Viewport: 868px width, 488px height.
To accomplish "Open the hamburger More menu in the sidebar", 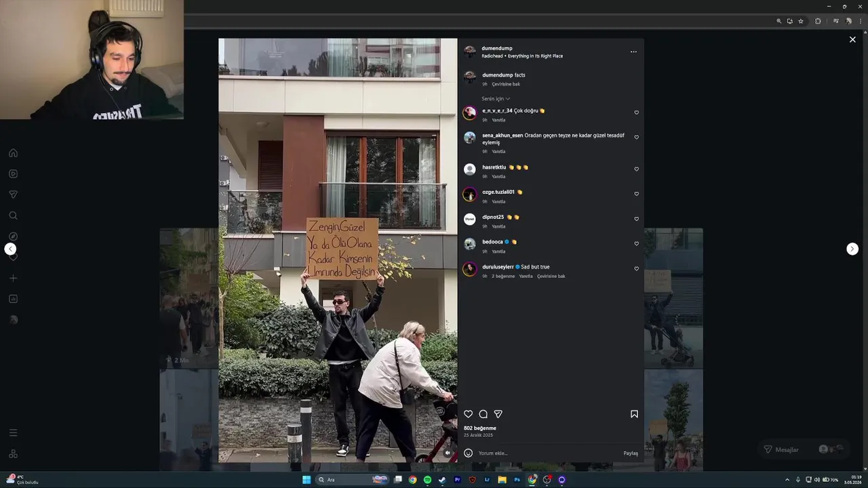I will pyautogui.click(x=13, y=432).
